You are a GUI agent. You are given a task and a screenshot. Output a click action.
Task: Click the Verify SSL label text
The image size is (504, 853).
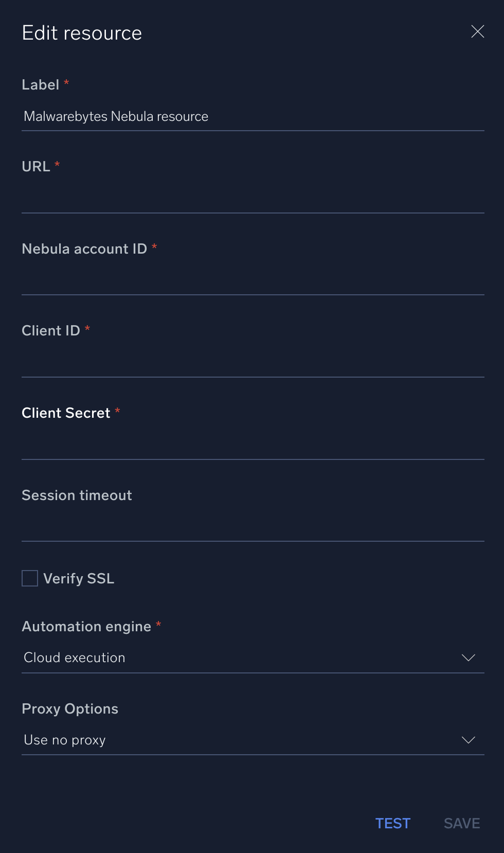(80, 578)
